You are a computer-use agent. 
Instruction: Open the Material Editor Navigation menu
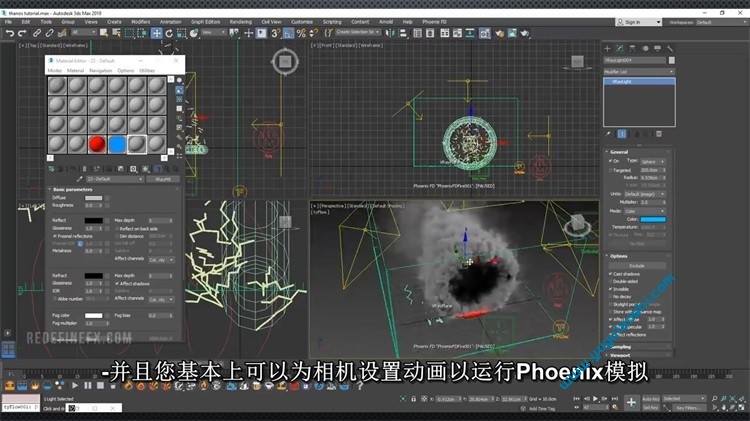(100, 71)
